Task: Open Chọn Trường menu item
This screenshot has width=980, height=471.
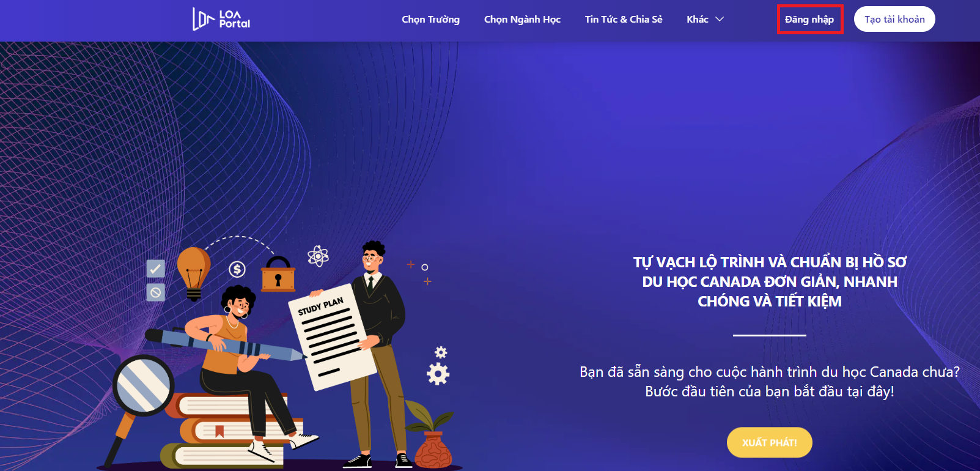Action: [x=430, y=19]
